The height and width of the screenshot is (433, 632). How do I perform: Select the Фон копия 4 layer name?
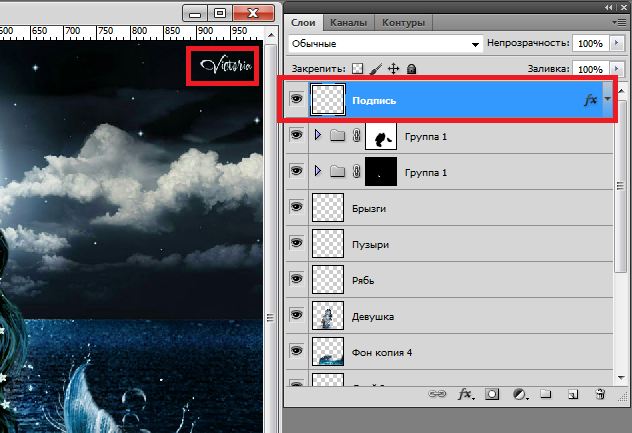pos(382,353)
